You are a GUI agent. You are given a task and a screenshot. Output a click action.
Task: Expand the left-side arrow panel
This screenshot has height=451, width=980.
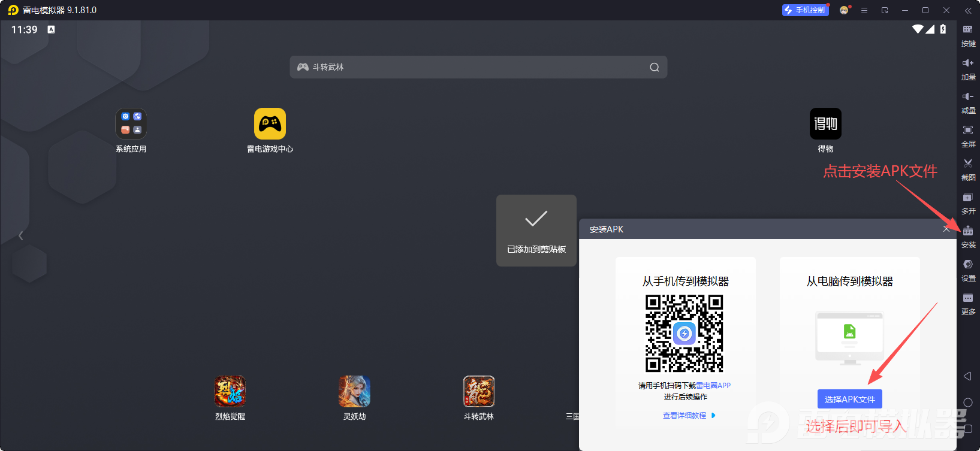[x=21, y=236]
